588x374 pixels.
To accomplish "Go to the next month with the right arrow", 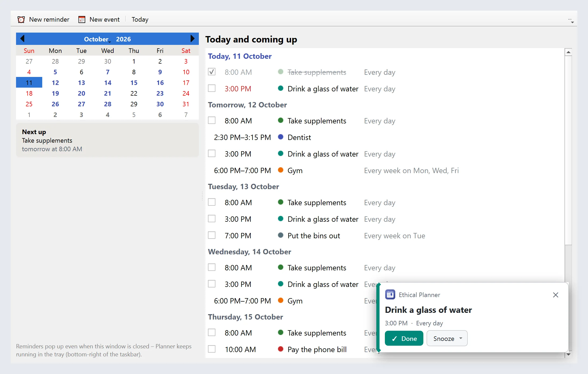I will (192, 39).
